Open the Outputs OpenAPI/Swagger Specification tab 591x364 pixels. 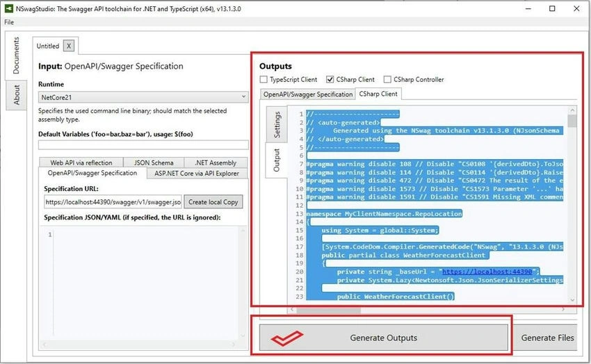click(308, 94)
